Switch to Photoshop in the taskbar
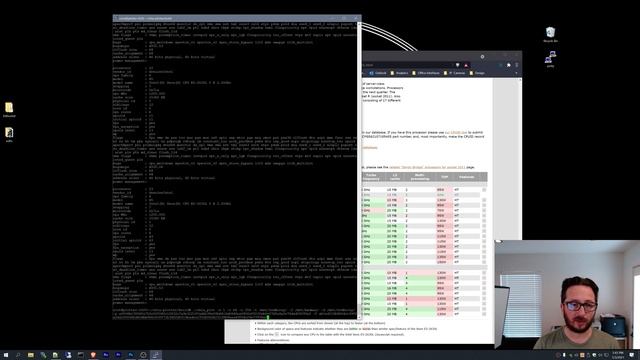 coord(131,355)
